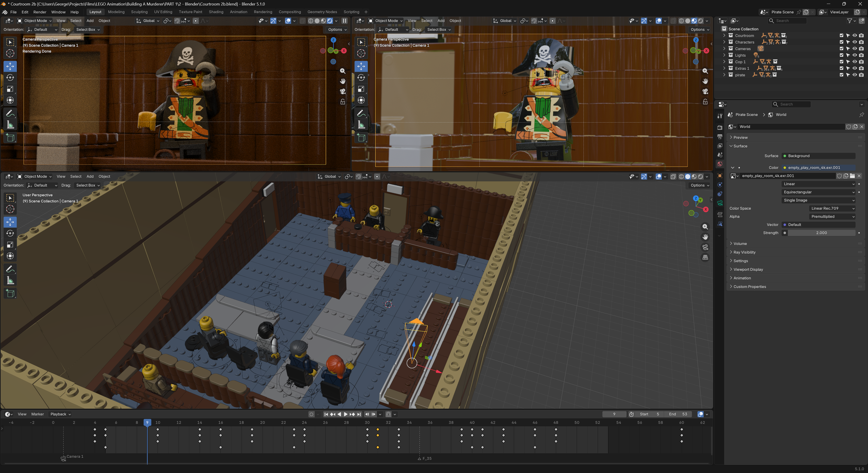Open the Output properties tab
868x473 pixels.
[x=720, y=137]
